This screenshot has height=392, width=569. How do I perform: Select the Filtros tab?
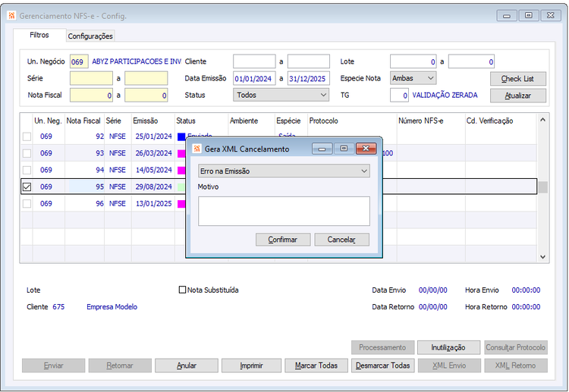pos(39,35)
